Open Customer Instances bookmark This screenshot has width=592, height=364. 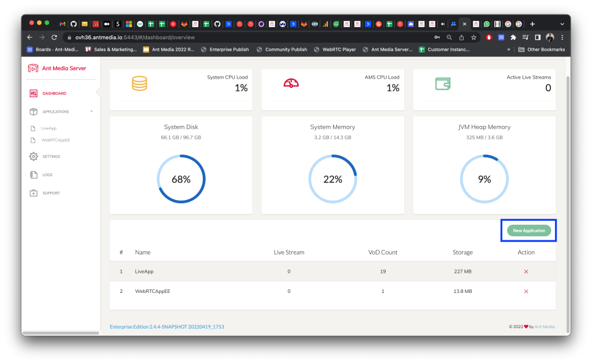click(x=445, y=50)
